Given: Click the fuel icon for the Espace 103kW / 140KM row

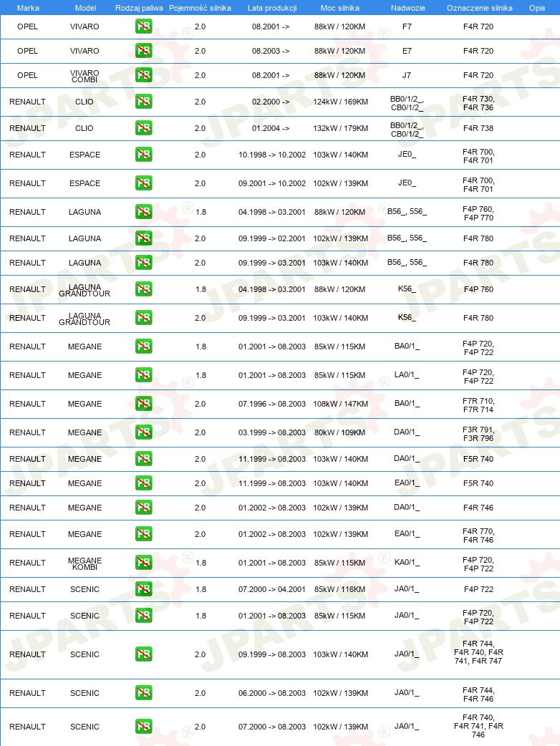Looking at the screenshot, I should point(144,155).
